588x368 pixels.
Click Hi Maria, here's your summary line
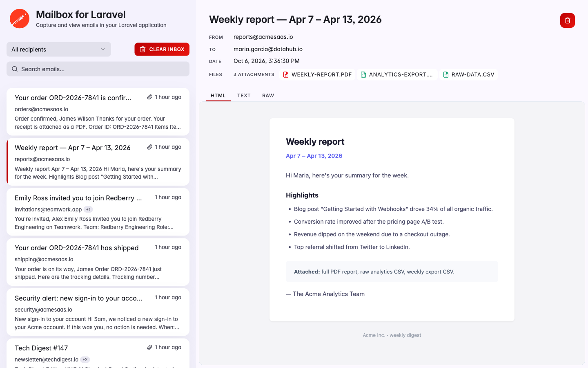click(347, 175)
